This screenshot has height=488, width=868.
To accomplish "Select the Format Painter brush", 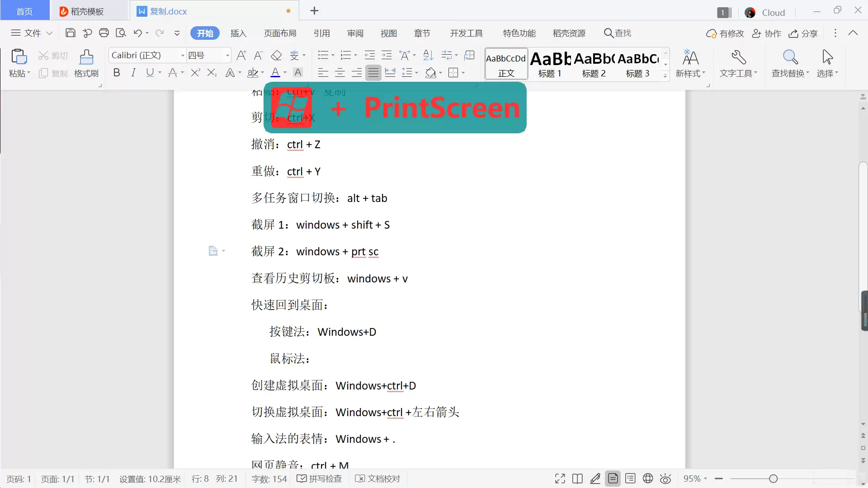I will [86, 57].
